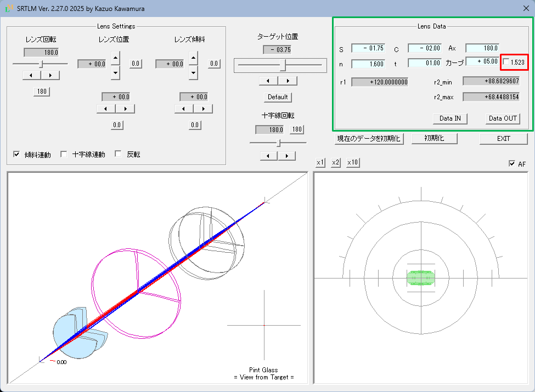Click the S value input field
The width and height of the screenshot is (535, 392).
pyautogui.click(x=369, y=48)
